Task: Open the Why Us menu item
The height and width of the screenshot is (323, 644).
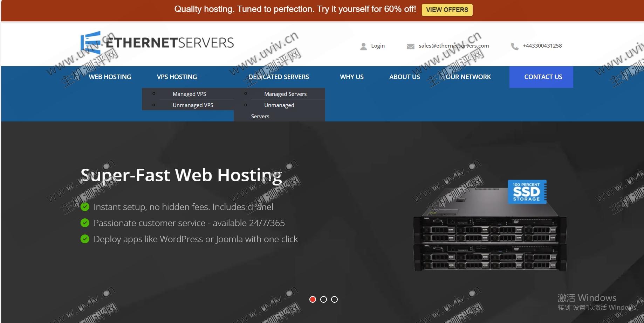Action: (351, 77)
